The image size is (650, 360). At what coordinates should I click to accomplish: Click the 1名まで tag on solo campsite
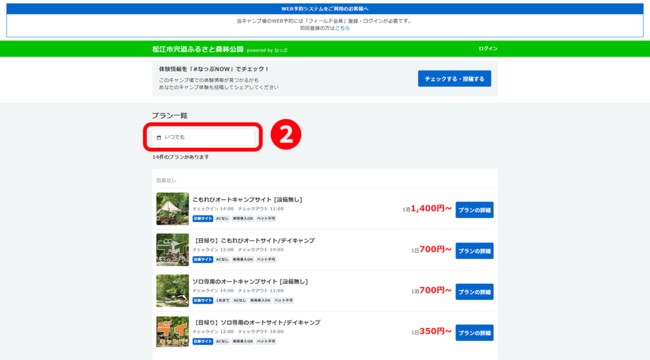(223, 300)
